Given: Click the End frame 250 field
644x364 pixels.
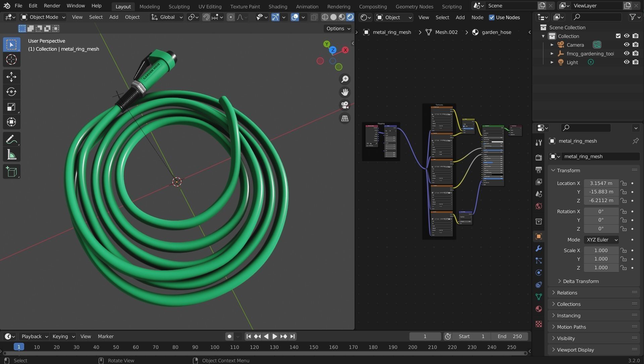Looking at the screenshot, I should (509, 336).
